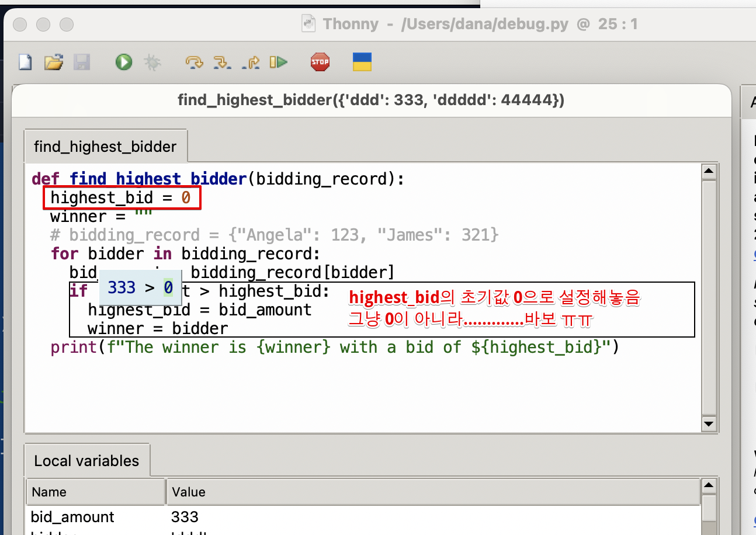This screenshot has height=535, width=756.
Task: Step into the current statement
Action: [222, 62]
